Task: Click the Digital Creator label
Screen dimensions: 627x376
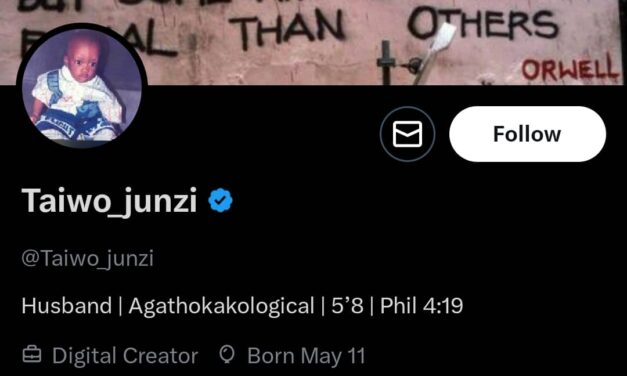Action: pyautogui.click(x=125, y=356)
